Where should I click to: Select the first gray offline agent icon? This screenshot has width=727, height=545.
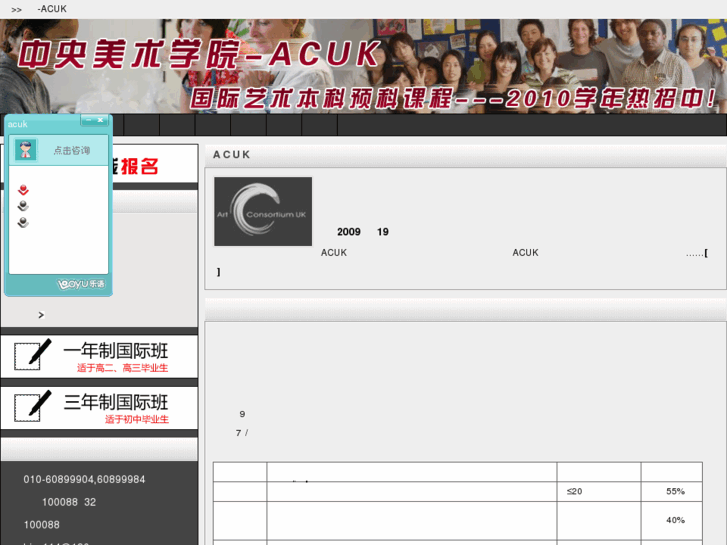23,206
